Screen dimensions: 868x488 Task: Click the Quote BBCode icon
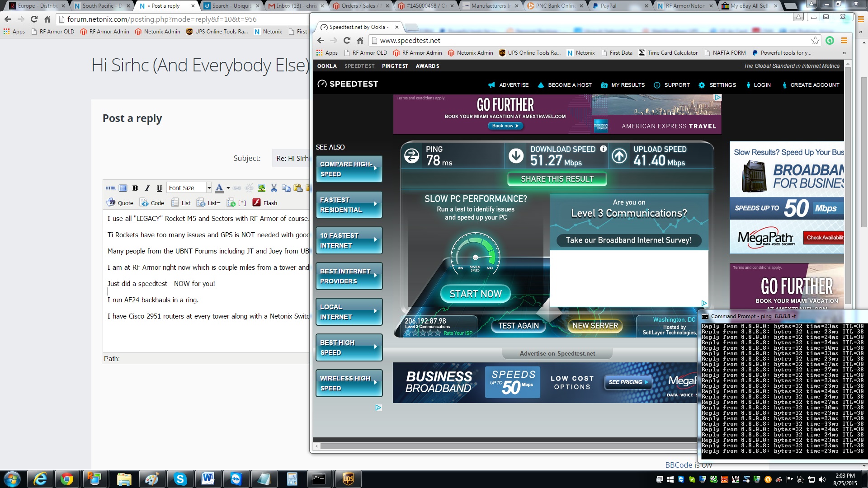coord(120,203)
